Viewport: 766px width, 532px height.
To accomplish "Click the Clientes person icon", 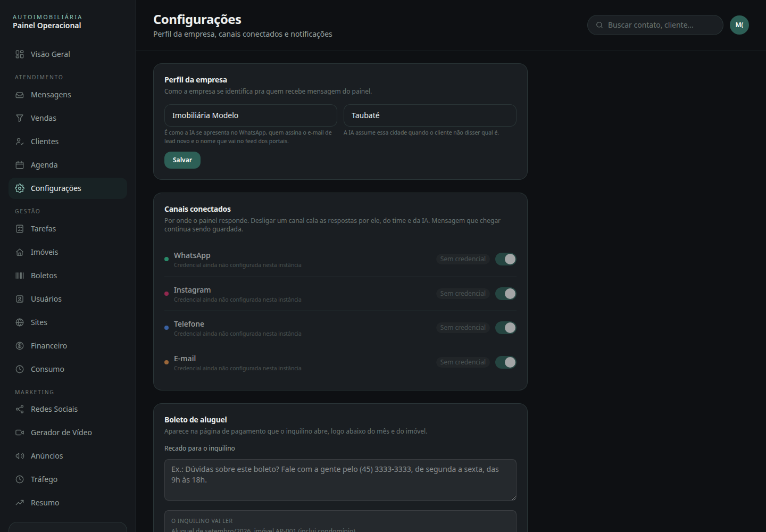I will point(20,142).
